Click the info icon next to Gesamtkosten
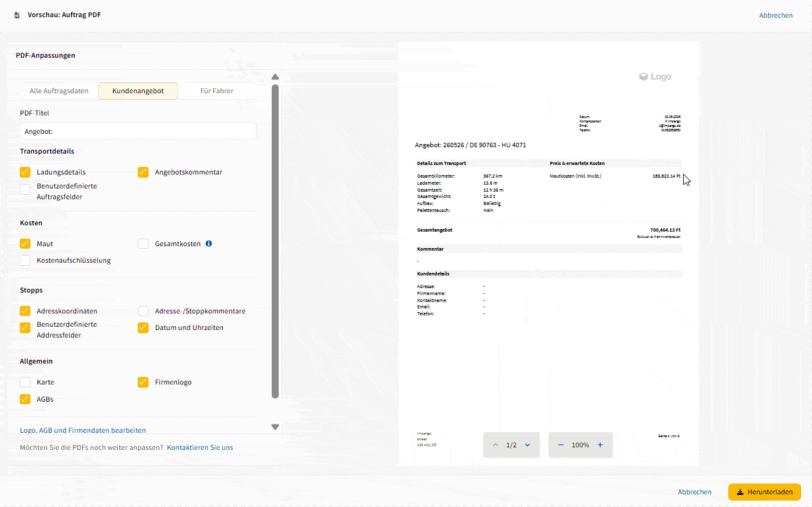The image size is (812, 507). coord(209,244)
